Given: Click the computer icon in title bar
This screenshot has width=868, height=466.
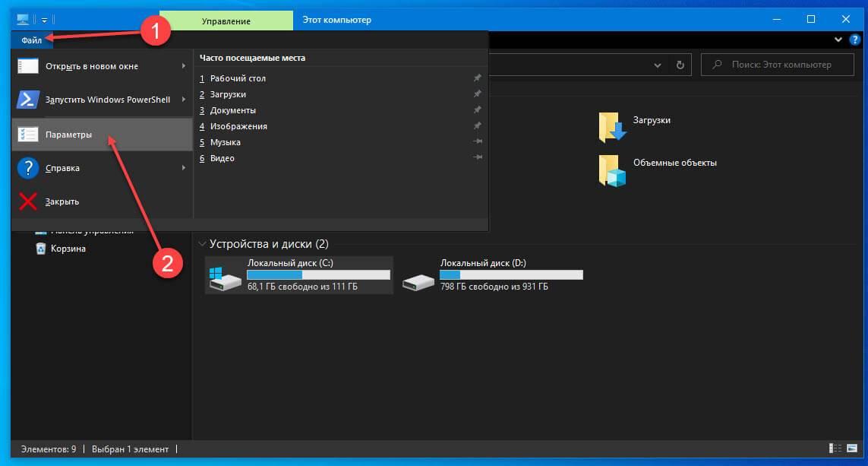Looking at the screenshot, I should point(23,20).
